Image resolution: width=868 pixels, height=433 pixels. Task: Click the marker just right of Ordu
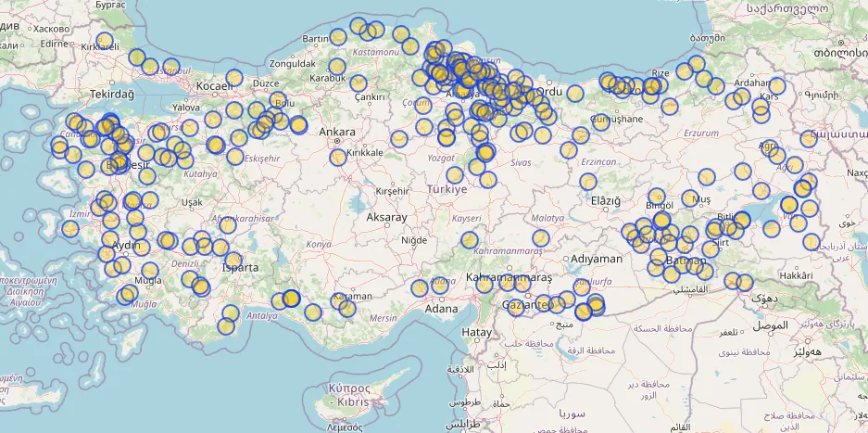coord(574,93)
